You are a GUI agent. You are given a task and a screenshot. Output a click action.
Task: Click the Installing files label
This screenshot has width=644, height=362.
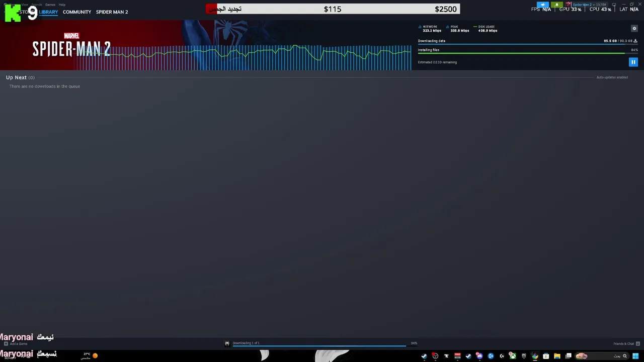(428, 50)
